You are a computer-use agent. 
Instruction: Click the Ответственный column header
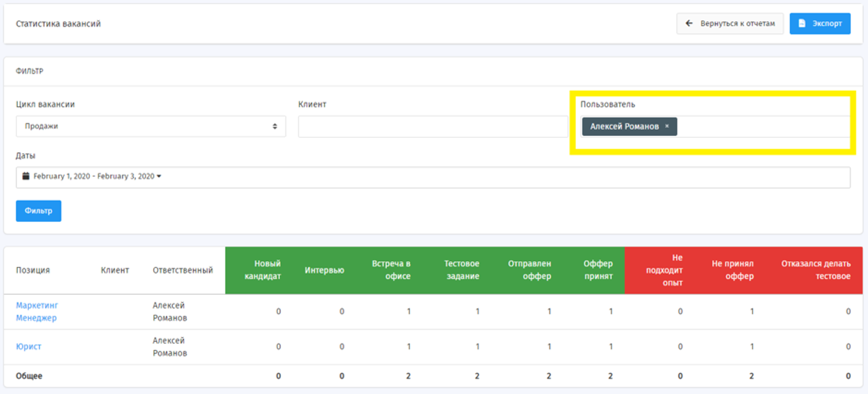pyautogui.click(x=183, y=270)
